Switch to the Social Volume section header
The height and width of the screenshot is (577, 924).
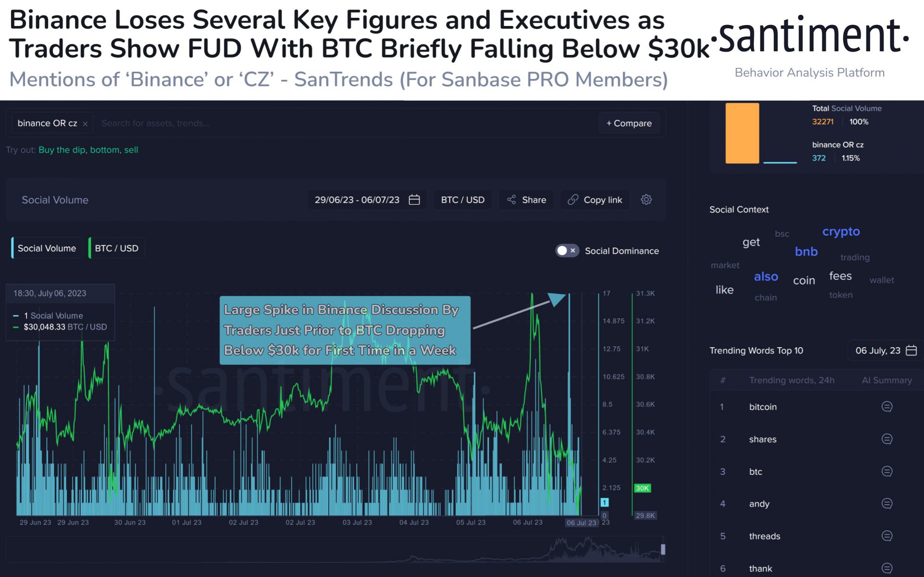(54, 199)
